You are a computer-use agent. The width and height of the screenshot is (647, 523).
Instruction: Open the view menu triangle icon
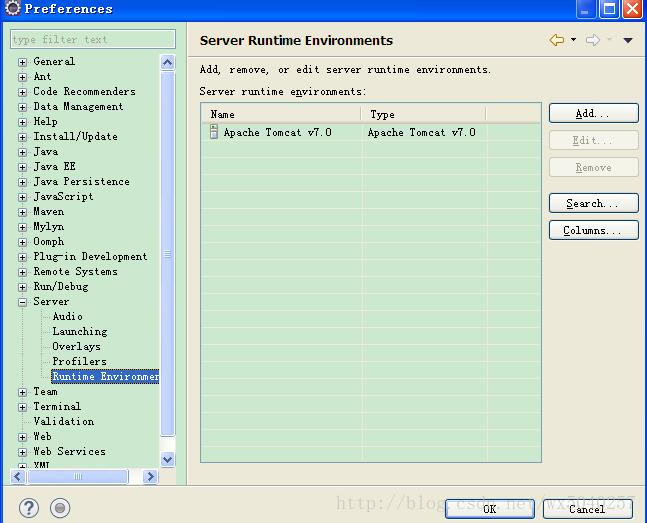[x=628, y=40]
